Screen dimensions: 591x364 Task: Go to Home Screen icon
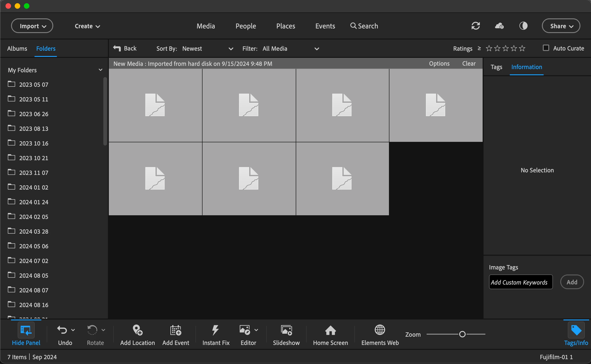coord(330,330)
